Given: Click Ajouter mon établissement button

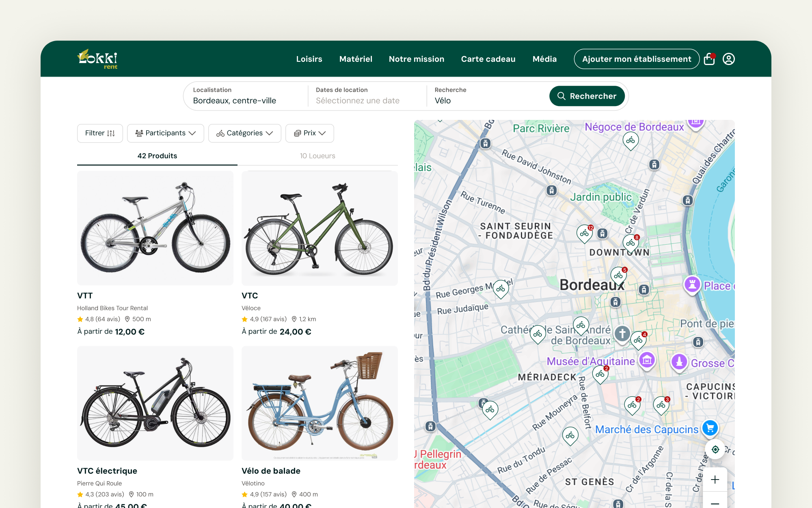Looking at the screenshot, I should tap(637, 59).
